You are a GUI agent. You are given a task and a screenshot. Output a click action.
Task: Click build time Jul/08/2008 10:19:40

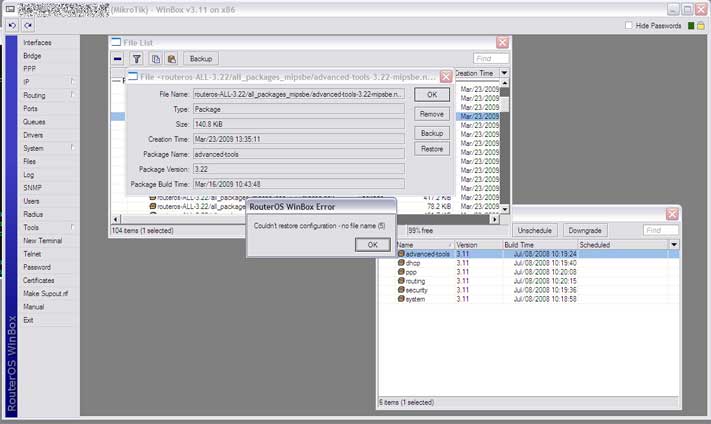545,263
